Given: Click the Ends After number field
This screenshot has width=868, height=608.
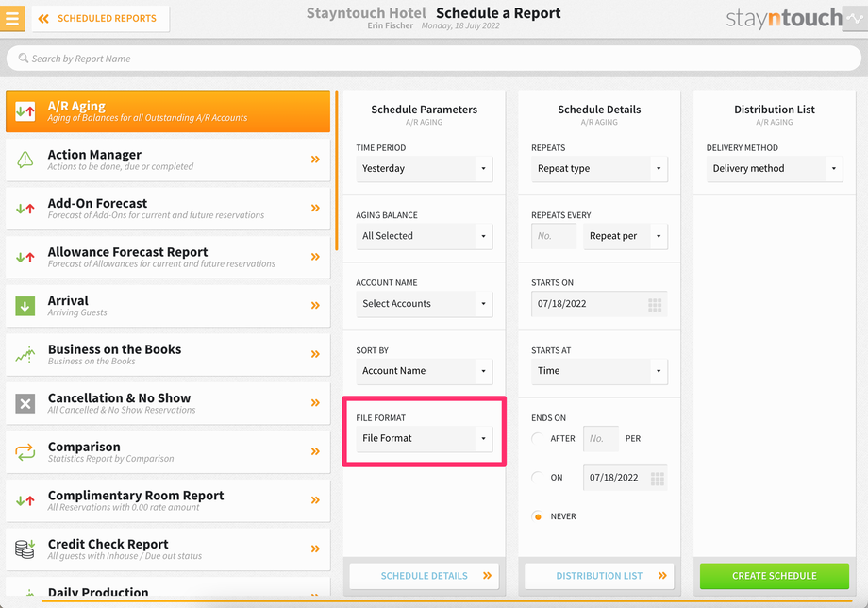Looking at the screenshot, I should 601,439.
